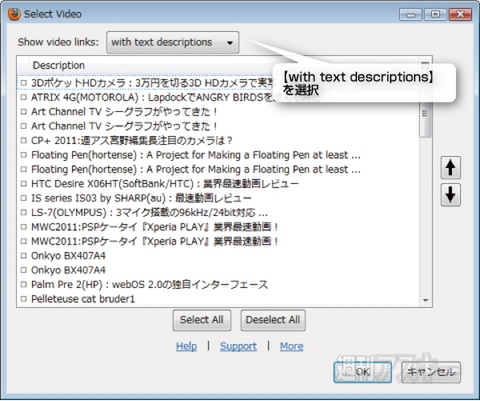
Task: Confirm with the OK button
Action: 363,372
